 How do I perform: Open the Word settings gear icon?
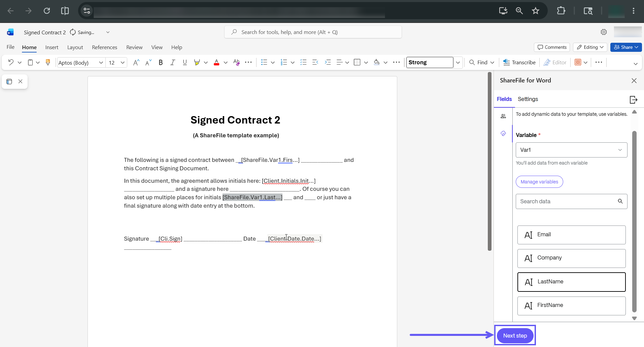click(604, 32)
